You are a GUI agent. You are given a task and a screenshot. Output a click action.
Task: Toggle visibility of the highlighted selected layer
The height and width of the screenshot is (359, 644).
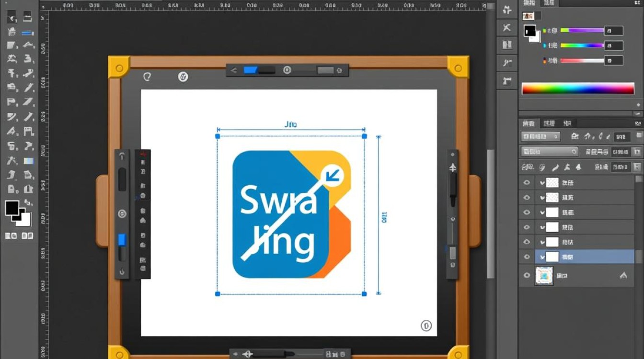tap(527, 257)
